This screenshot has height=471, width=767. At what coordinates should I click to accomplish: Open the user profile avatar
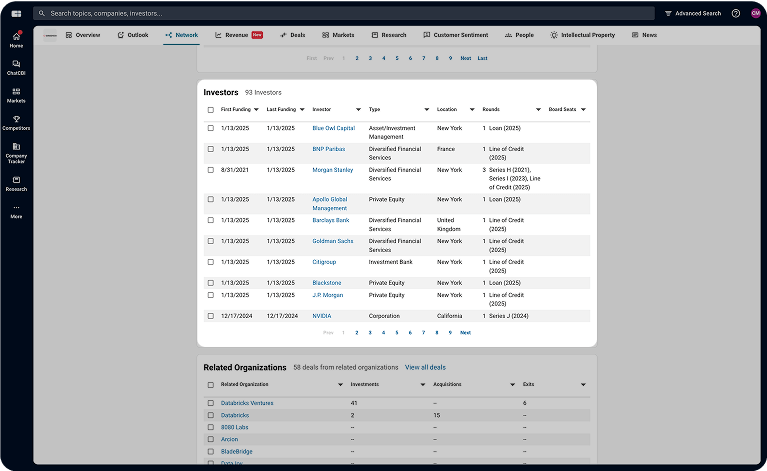click(755, 13)
